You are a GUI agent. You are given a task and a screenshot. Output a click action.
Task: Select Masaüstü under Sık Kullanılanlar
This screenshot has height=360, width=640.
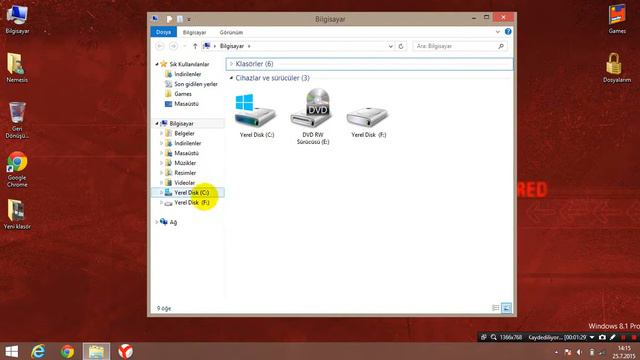[186, 104]
